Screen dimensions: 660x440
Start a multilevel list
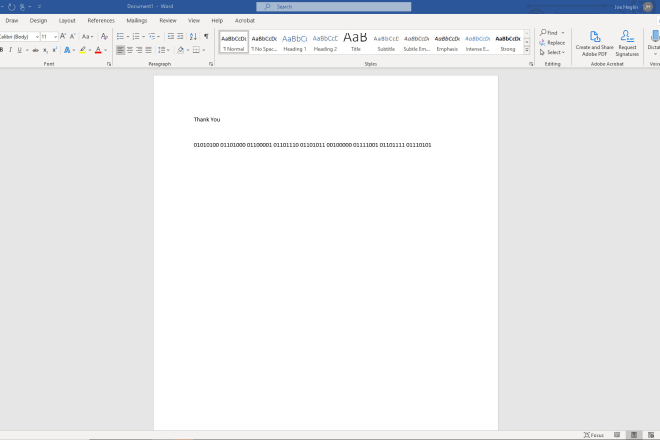point(152,37)
